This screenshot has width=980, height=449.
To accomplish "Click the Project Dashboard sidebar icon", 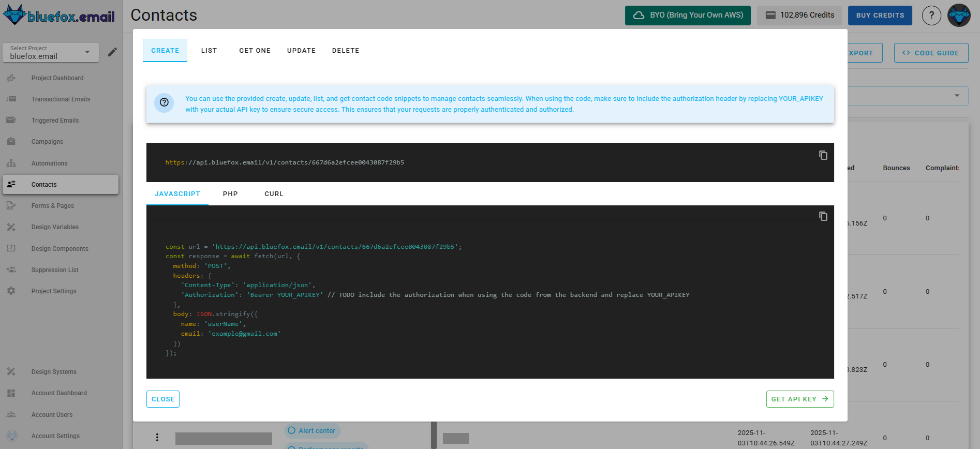I will click(11, 78).
